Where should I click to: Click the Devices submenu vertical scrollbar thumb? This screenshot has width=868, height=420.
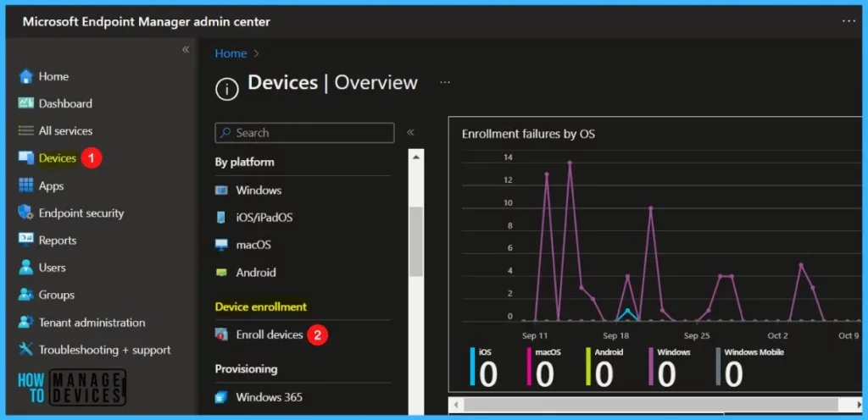[x=416, y=241]
